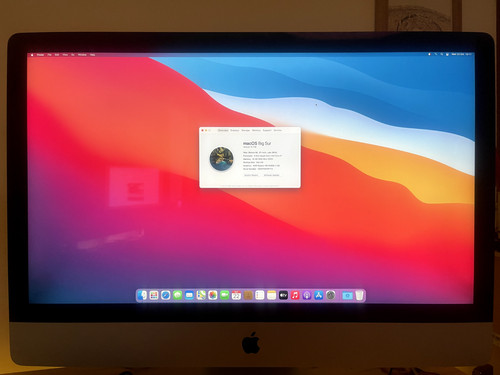
Task: Open Launchpad from the dock
Action: pos(154,295)
